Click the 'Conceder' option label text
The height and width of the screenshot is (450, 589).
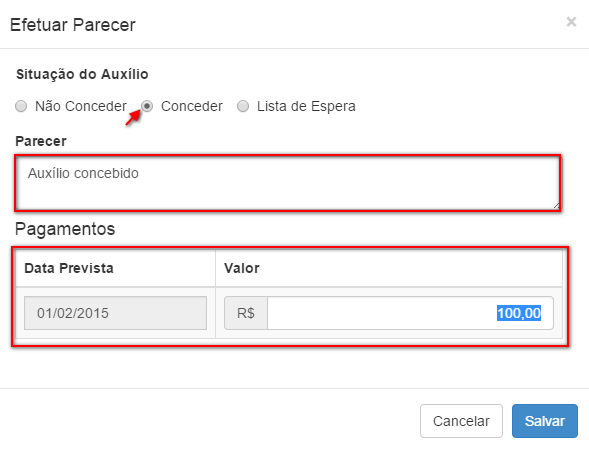(x=192, y=106)
